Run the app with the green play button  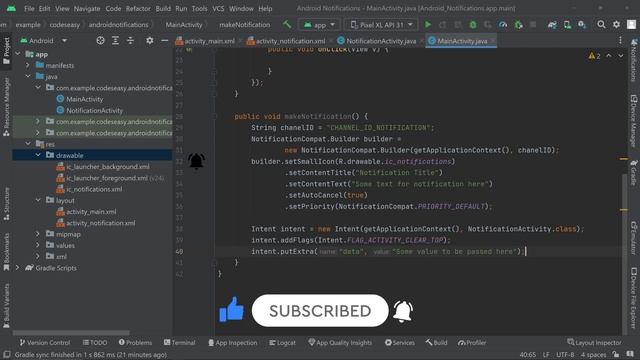[x=428, y=24]
